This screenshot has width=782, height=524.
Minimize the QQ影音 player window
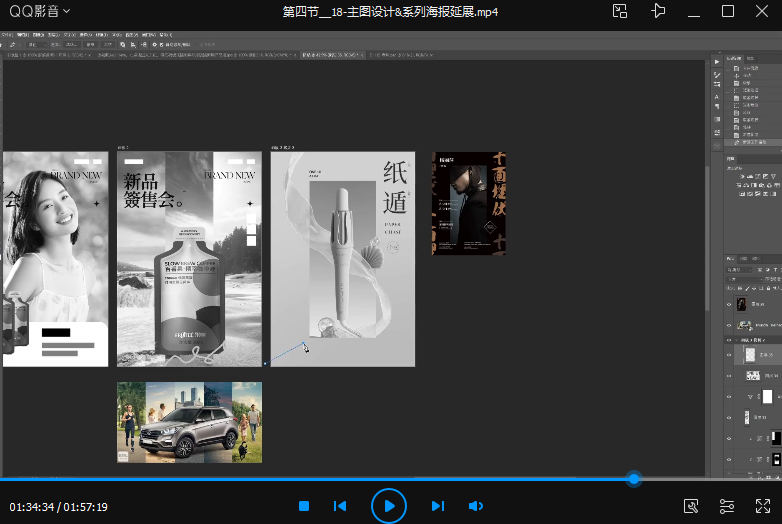pos(693,11)
